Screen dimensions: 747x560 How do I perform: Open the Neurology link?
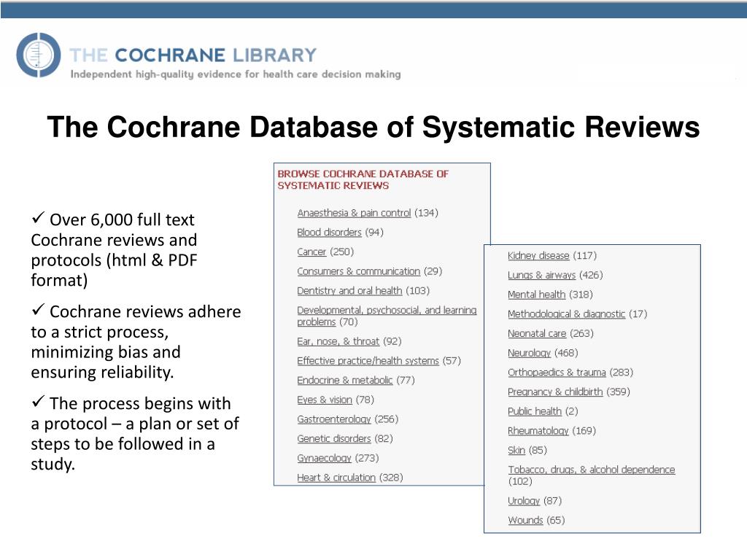[x=529, y=353]
